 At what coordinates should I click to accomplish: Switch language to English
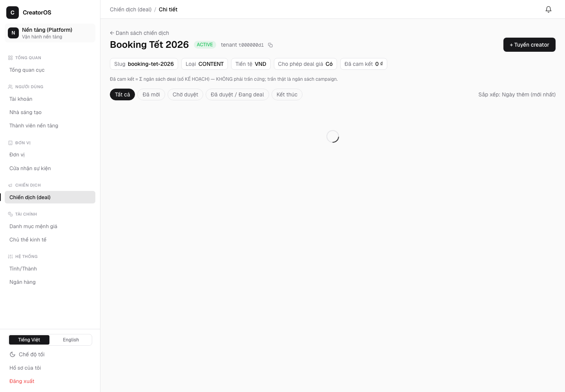click(x=71, y=340)
